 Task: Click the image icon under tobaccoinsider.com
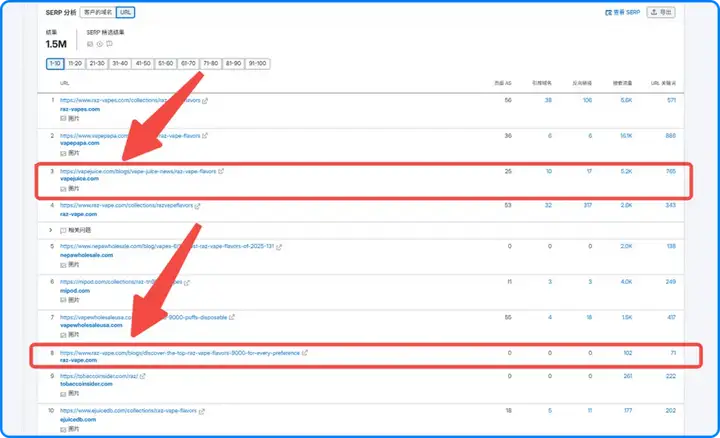tap(63, 394)
